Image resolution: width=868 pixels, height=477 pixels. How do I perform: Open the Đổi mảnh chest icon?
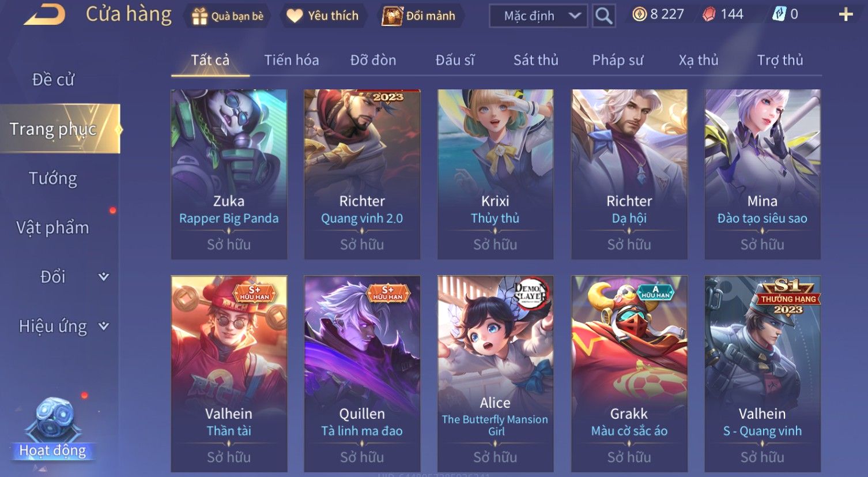392,16
